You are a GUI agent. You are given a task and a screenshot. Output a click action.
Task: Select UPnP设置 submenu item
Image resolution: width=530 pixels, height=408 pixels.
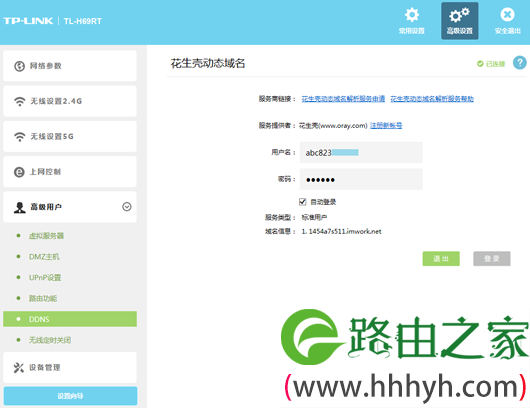click(45, 278)
